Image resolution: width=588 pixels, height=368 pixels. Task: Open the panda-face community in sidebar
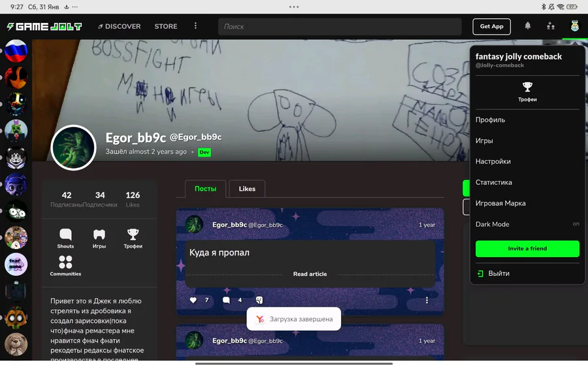16,157
